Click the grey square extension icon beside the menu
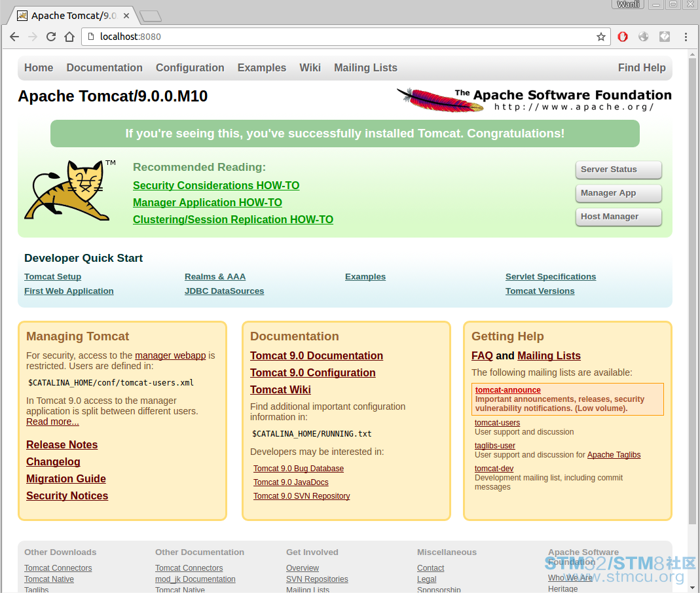 (665, 37)
